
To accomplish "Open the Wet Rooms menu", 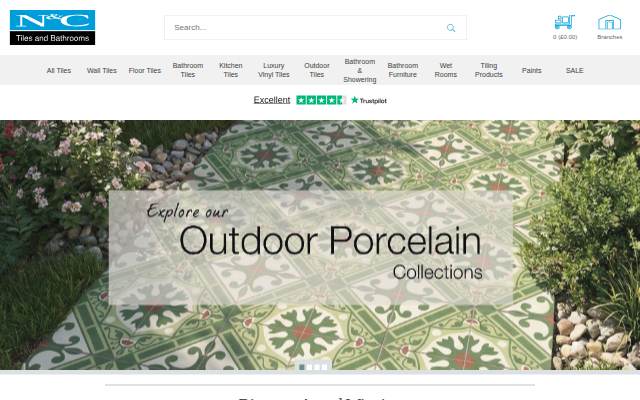I will pos(446,70).
